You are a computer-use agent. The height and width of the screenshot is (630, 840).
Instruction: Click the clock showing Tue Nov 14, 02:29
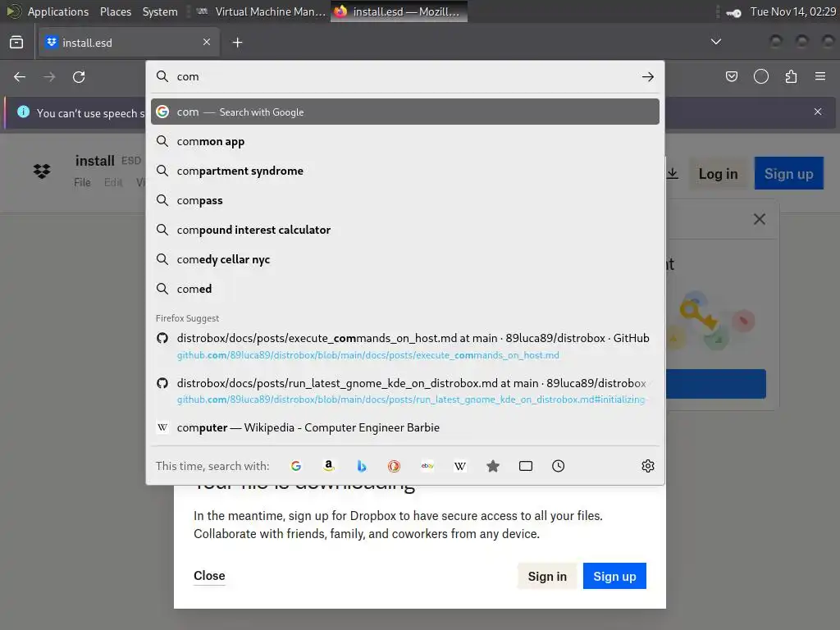(793, 11)
